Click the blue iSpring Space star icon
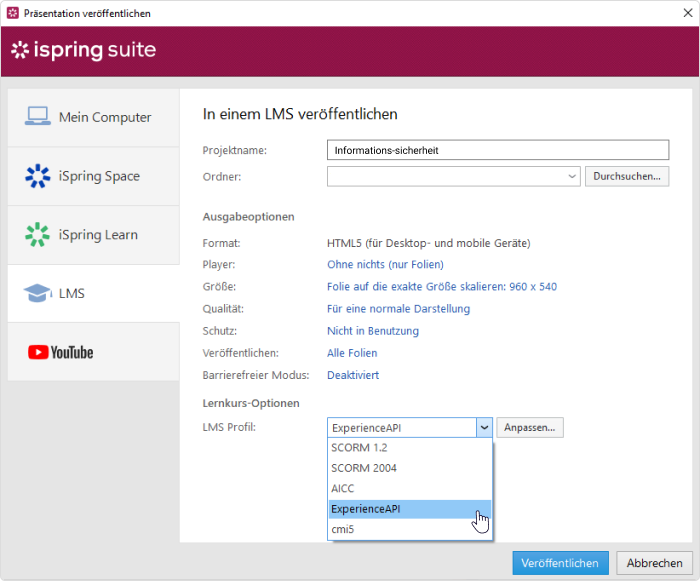This screenshot has width=700, height=581. [38, 176]
